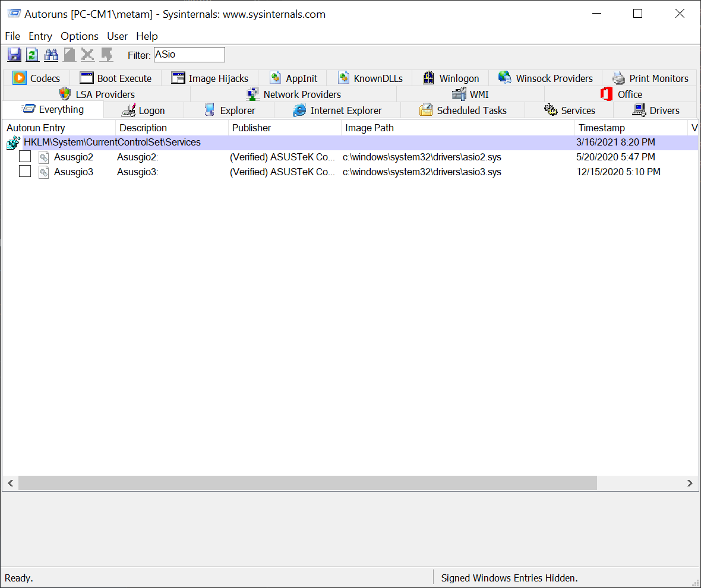Switch to the Boot Execute tab
701x588 pixels.
pyautogui.click(x=116, y=78)
